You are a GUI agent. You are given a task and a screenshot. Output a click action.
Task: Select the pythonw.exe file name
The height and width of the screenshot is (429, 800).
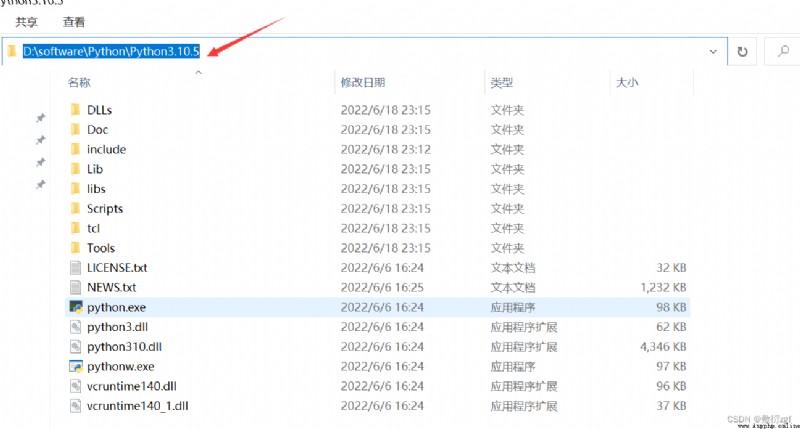(120, 366)
